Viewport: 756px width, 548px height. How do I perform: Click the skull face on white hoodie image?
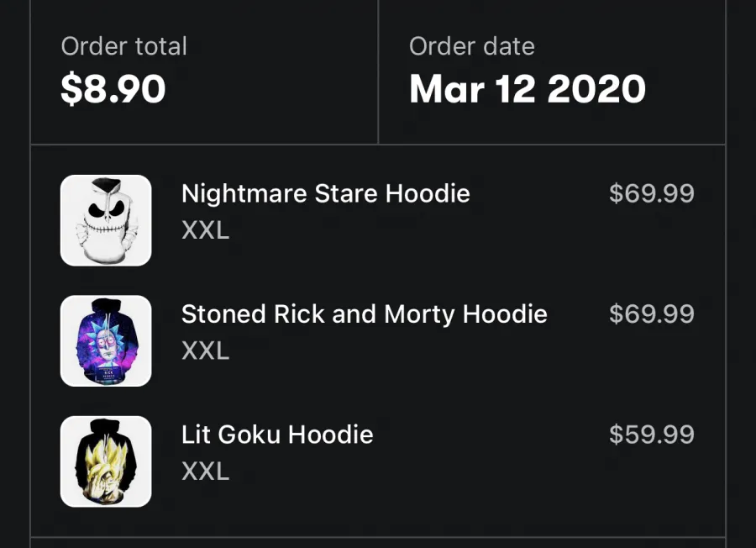(x=106, y=220)
